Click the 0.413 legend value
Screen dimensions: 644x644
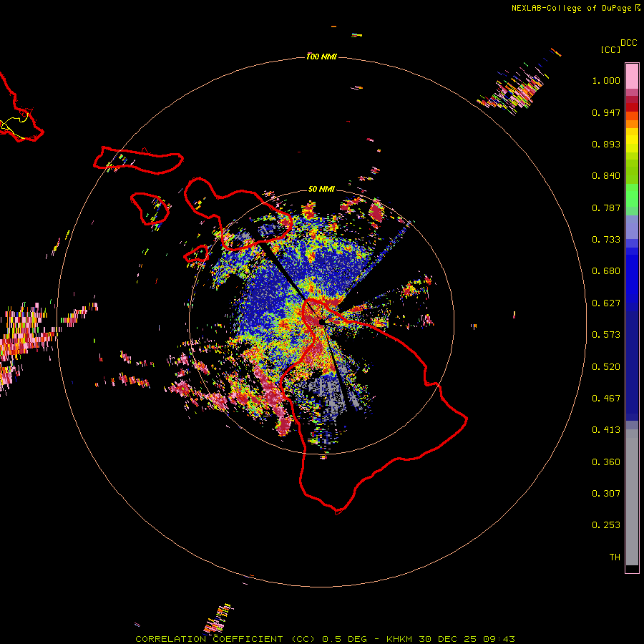click(x=606, y=430)
